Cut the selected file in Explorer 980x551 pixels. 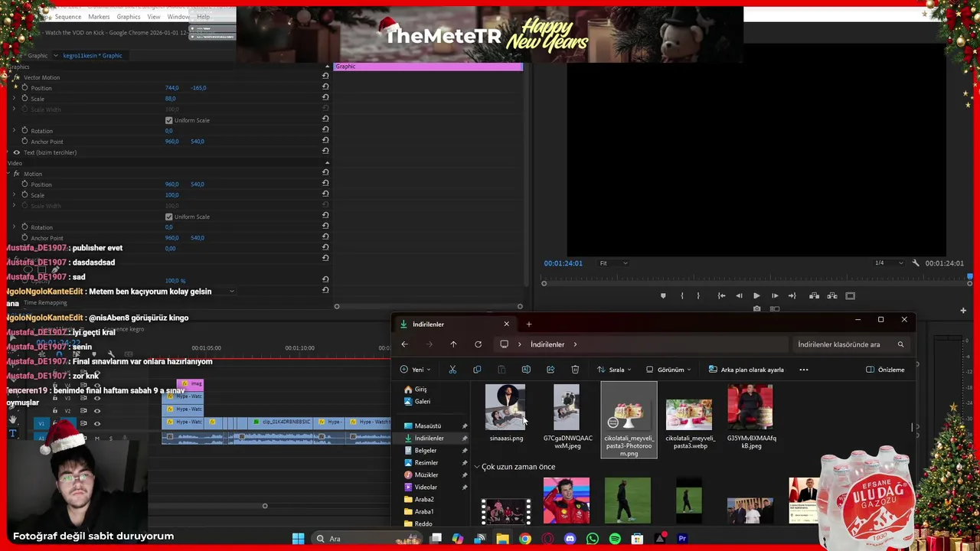(452, 370)
